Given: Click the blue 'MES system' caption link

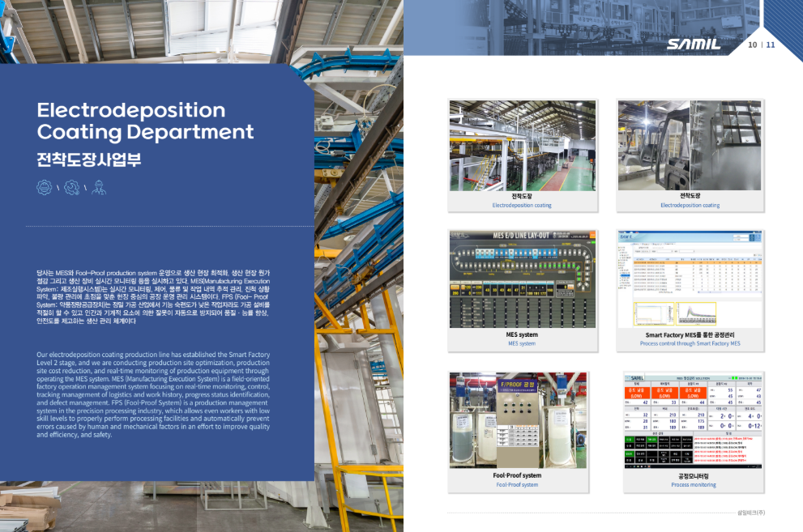Looking at the screenshot, I should click(x=522, y=343).
